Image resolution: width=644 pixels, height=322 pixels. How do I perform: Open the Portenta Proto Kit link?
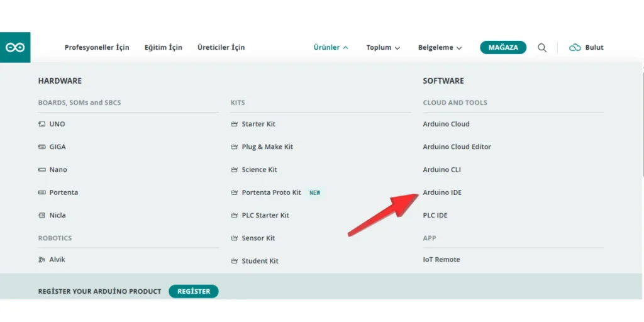pos(272,192)
